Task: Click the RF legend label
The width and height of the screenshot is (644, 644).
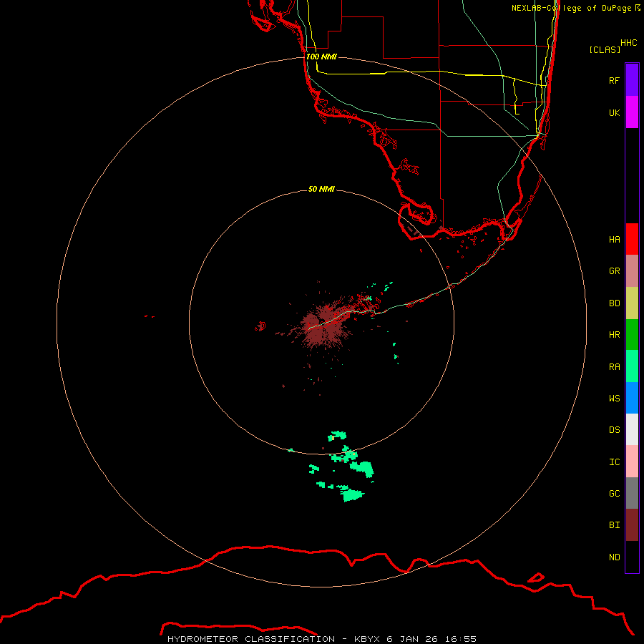Action: pos(614,80)
